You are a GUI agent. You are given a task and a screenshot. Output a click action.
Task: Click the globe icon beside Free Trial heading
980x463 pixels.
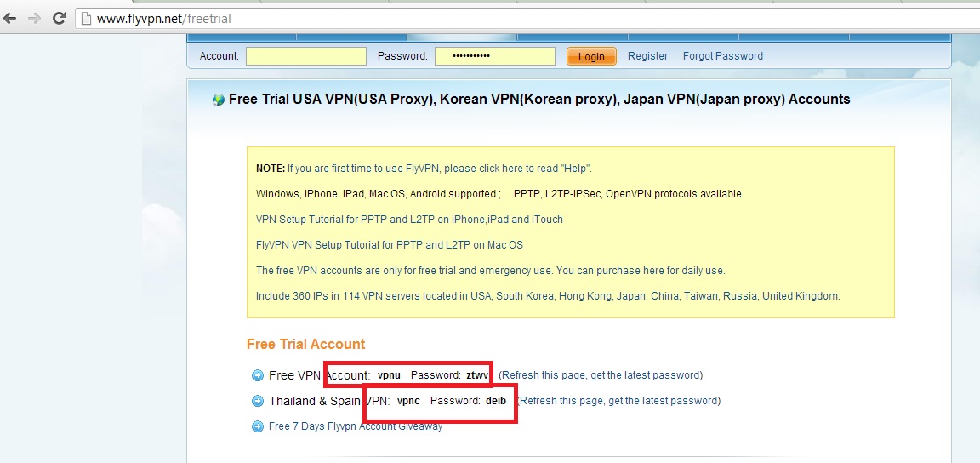[218, 100]
